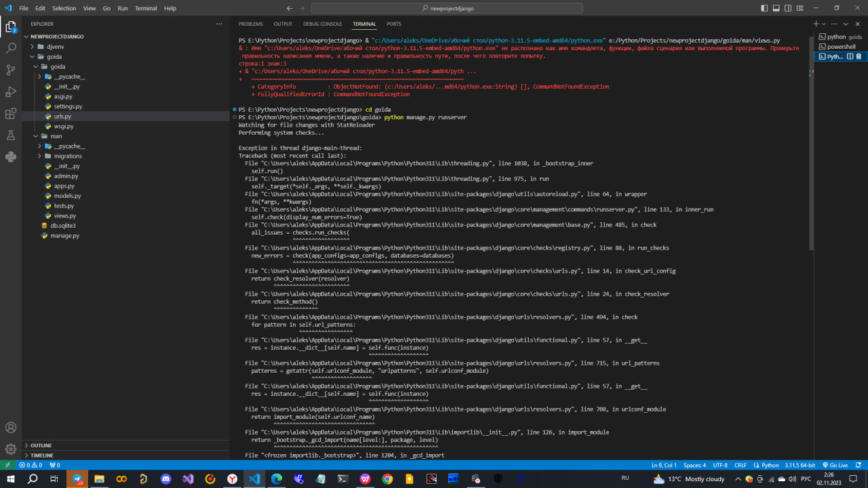Toggle primary side bar visibility
Image resolution: width=868 pixels, height=488 pixels.
click(765, 8)
